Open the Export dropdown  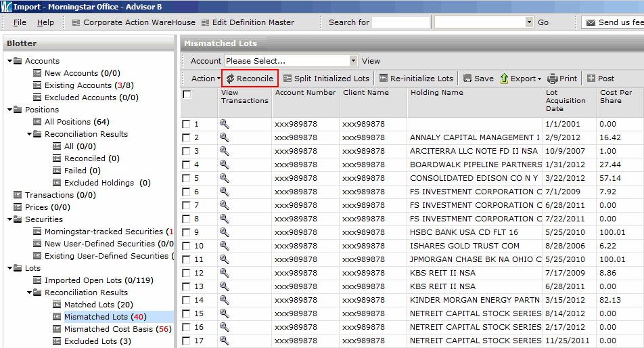pos(521,79)
